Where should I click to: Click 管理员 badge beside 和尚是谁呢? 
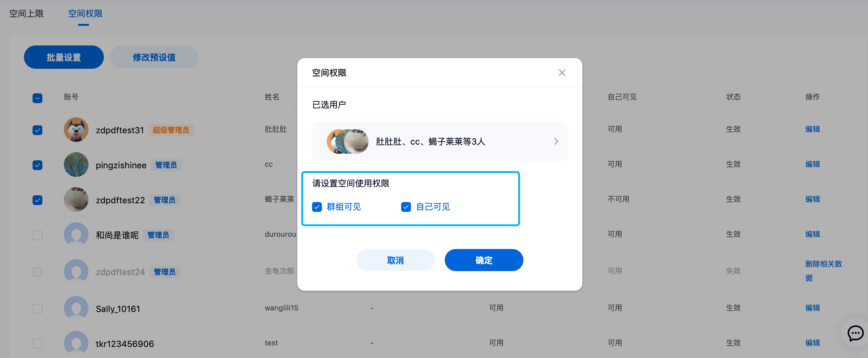[x=158, y=235]
